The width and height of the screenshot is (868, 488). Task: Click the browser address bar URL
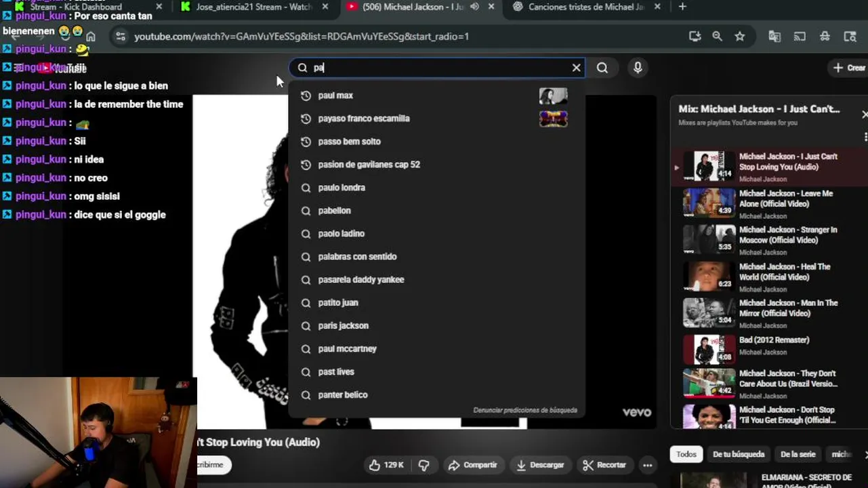click(x=302, y=37)
